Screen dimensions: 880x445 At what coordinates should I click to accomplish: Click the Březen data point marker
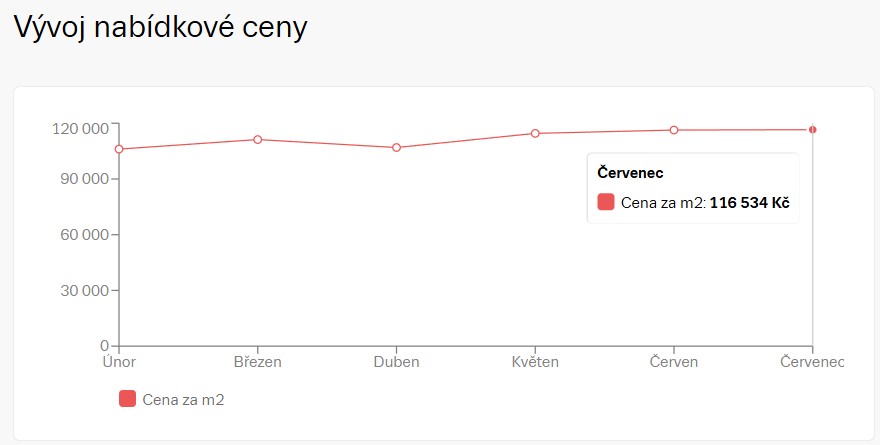[x=258, y=139]
